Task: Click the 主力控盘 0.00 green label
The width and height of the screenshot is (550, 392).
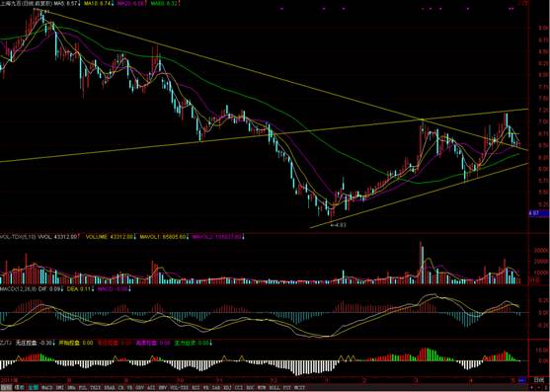Action: coord(192,343)
